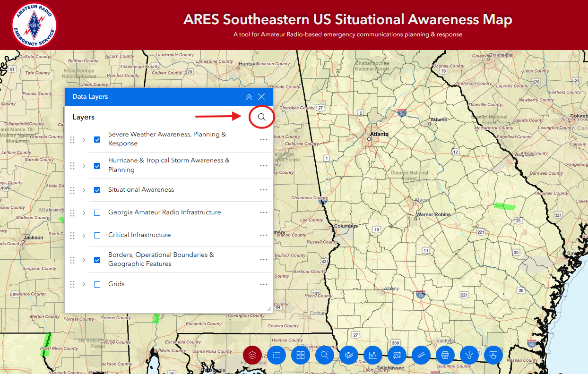Expand the Critical Infrastructure layer group
Image resolution: width=588 pixels, height=374 pixels.
click(x=84, y=235)
